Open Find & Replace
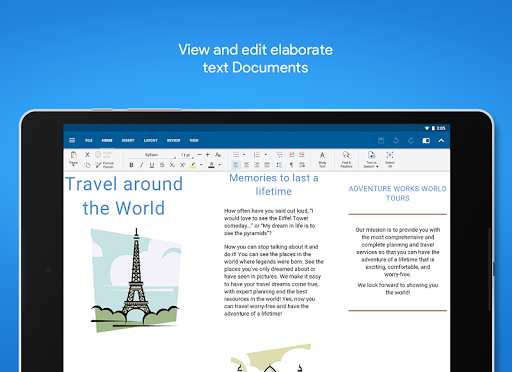The width and height of the screenshot is (512, 372). tap(346, 159)
